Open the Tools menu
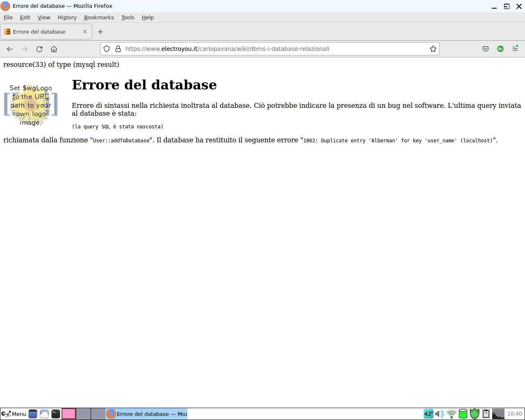The image size is (525, 420). pyautogui.click(x=128, y=17)
